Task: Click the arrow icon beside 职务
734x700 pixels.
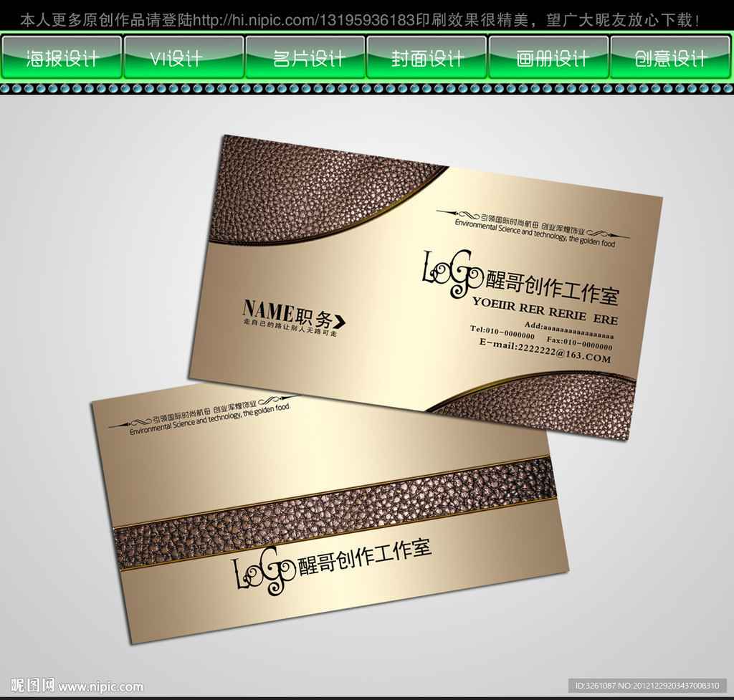Action: [x=340, y=322]
